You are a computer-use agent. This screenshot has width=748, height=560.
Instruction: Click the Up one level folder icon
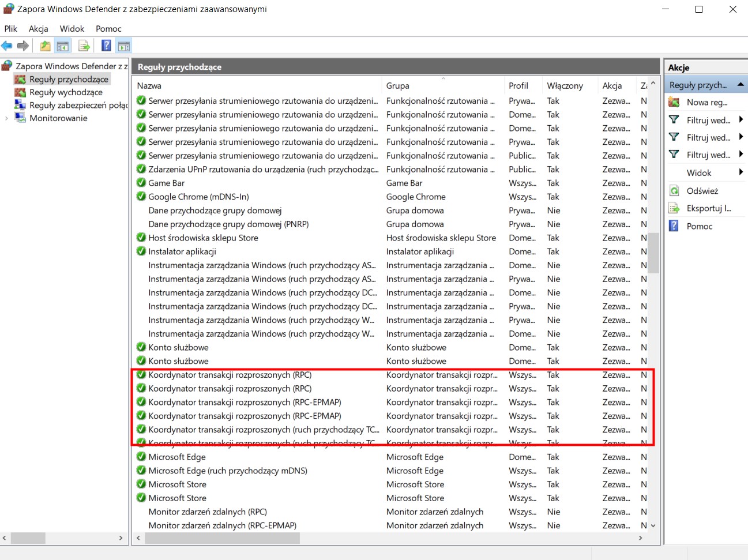pos(45,46)
